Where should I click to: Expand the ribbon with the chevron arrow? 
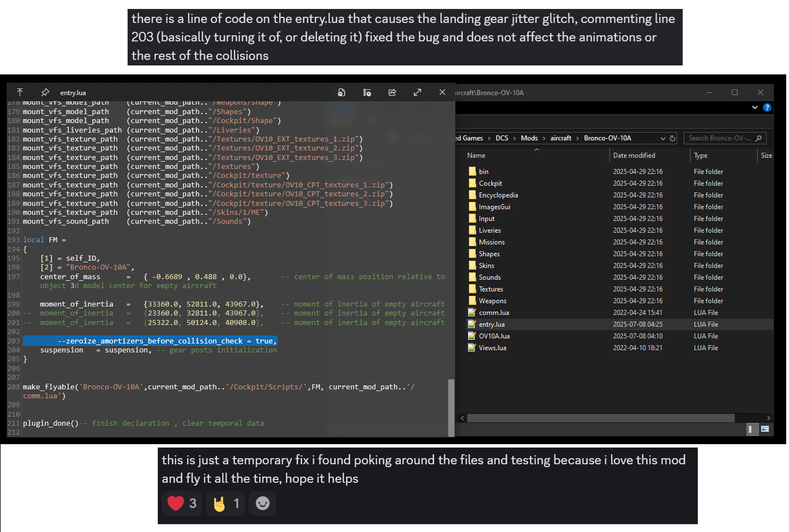tap(755, 107)
